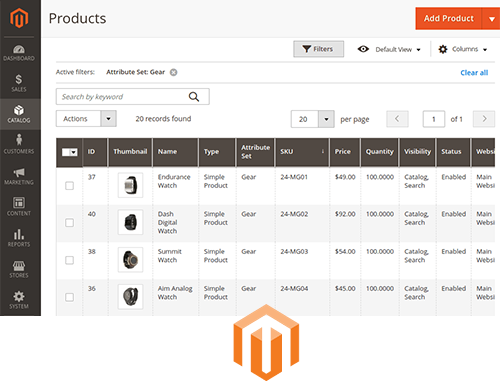This screenshot has width=500, height=381.
Task: Select the Summit Watch row checkbox
Action: click(69, 260)
